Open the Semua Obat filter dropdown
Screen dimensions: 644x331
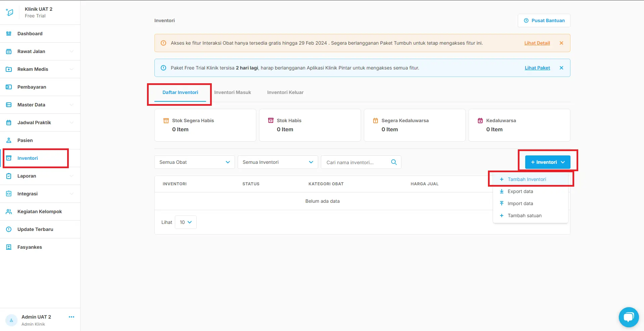[x=195, y=162]
